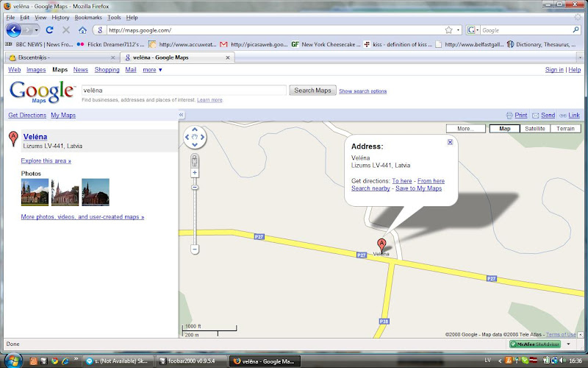Click in the maps search input field
This screenshot has width=588, height=368.
tap(184, 90)
